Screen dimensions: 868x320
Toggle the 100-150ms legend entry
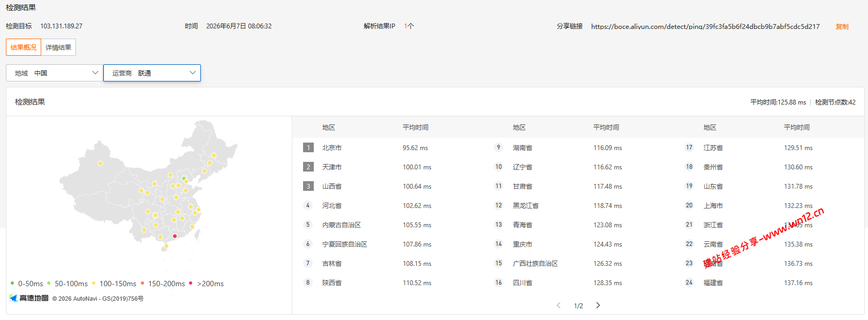point(114,284)
